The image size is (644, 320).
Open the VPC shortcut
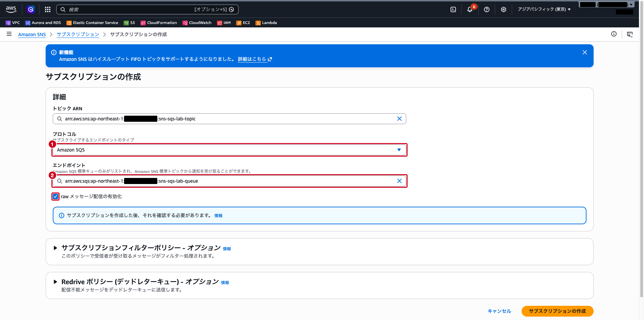point(13,23)
